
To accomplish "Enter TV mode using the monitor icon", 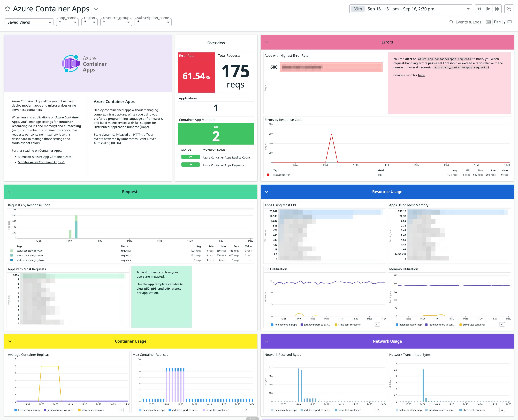I will coord(510,22).
